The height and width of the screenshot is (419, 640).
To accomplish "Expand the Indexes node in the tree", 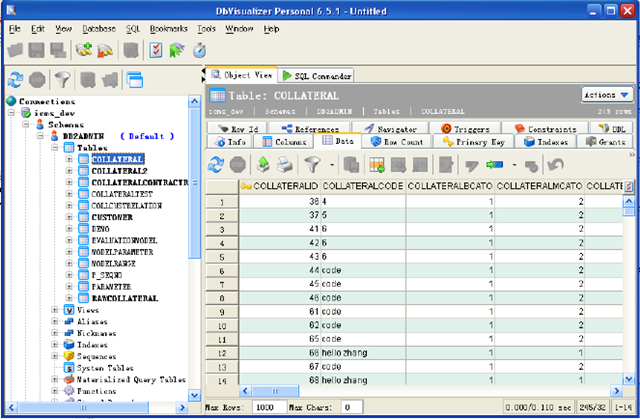I will coord(55,344).
